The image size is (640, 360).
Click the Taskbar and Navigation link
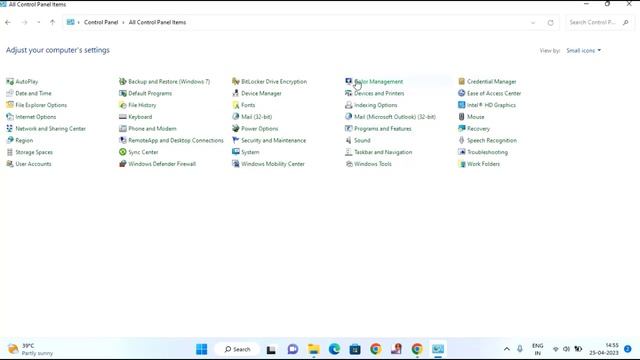coord(383,152)
